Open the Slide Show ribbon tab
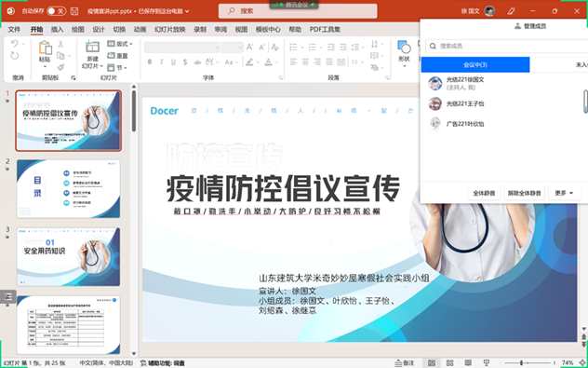588x368 pixels. (x=170, y=29)
